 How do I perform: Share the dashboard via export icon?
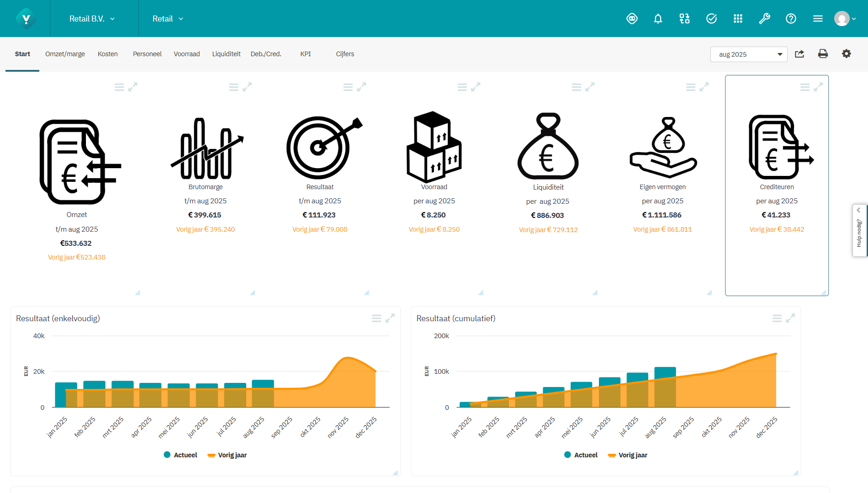pyautogui.click(x=799, y=54)
